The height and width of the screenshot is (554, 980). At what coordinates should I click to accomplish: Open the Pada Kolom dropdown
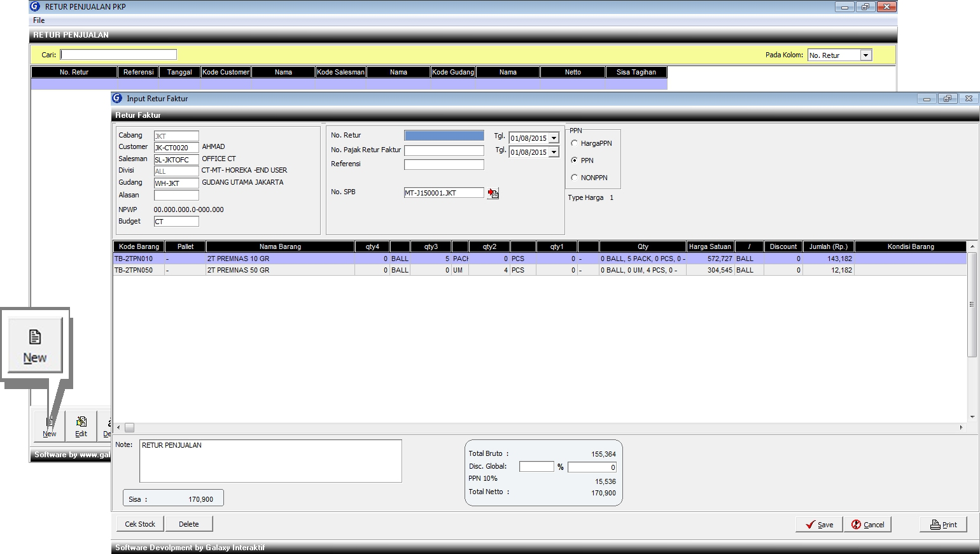[865, 55]
